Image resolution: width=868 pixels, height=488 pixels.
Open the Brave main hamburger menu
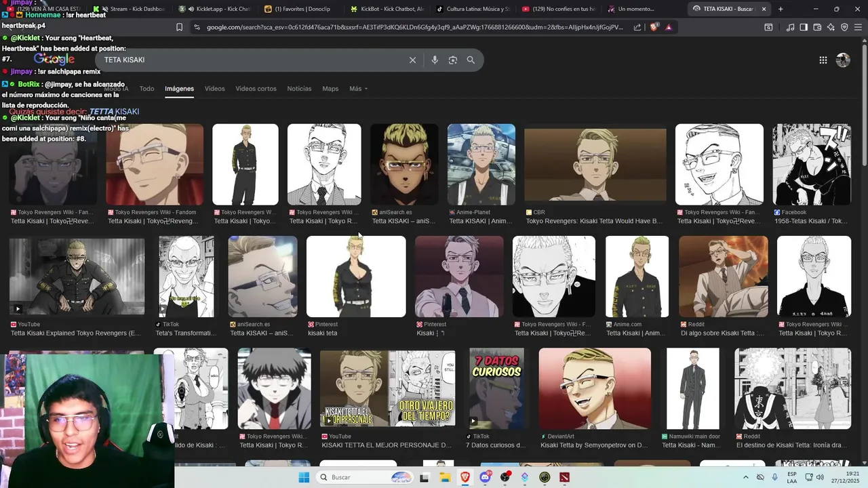tap(858, 27)
